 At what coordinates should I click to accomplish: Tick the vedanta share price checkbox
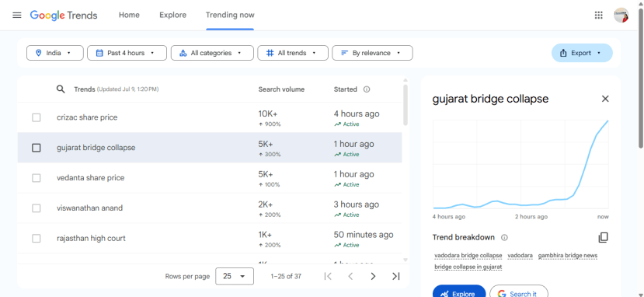coord(37,178)
